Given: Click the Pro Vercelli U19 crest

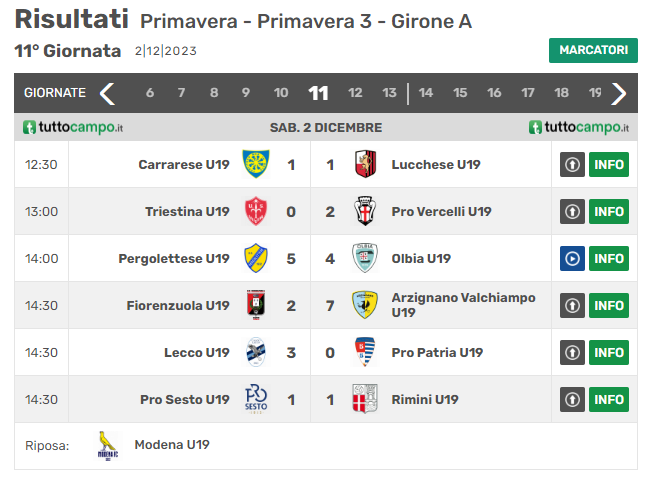Looking at the screenshot, I should (365, 211).
